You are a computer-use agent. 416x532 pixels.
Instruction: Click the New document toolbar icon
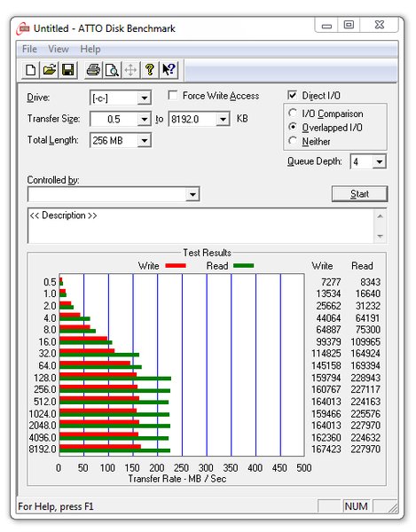pyautogui.click(x=31, y=70)
